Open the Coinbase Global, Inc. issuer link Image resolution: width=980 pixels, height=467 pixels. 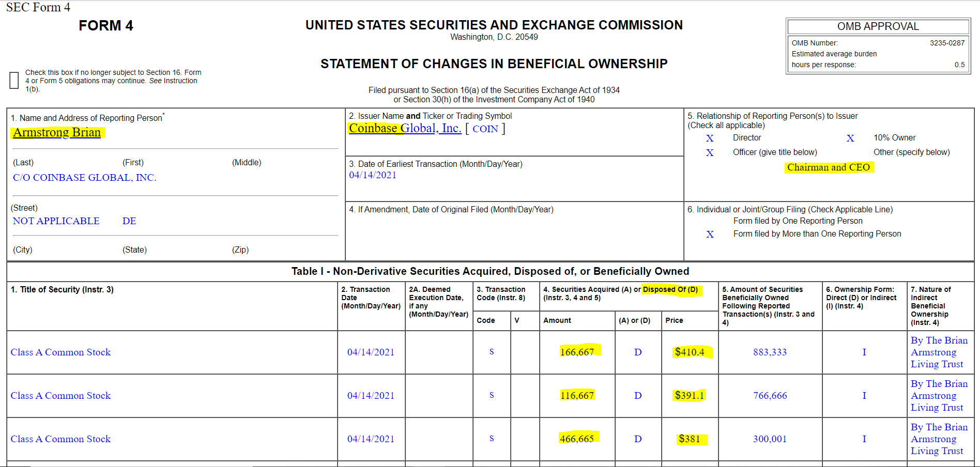click(405, 128)
